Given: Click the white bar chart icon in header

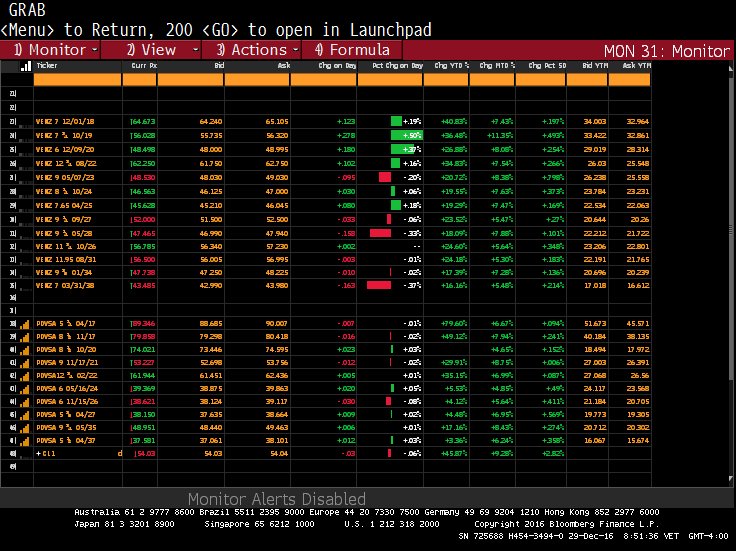Looking at the screenshot, I should point(26,66).
